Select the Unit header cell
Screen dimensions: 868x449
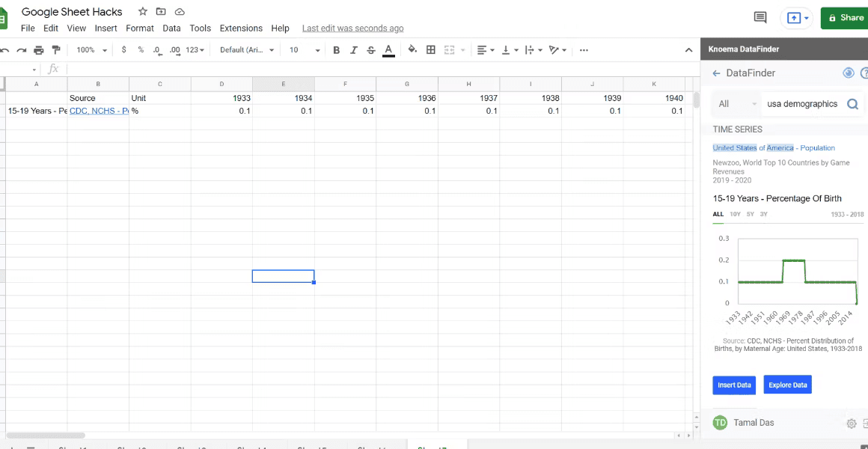coord(160,98)
